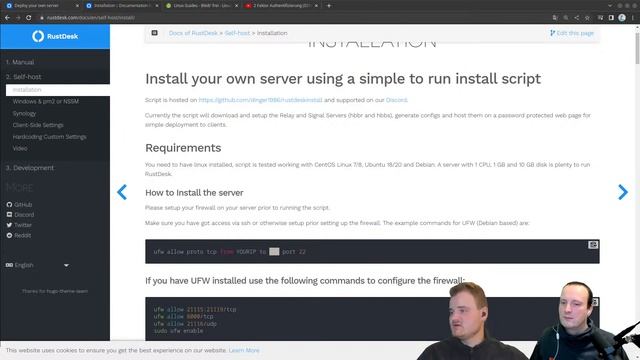Open browser extensions icon
The image size is (640, 360).
600,18
